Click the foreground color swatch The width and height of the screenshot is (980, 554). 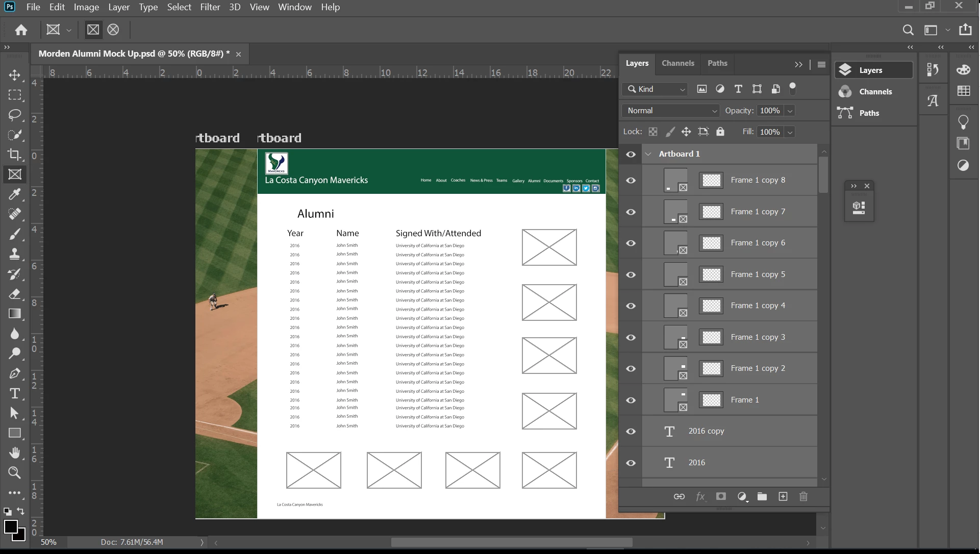coord(10,526)
